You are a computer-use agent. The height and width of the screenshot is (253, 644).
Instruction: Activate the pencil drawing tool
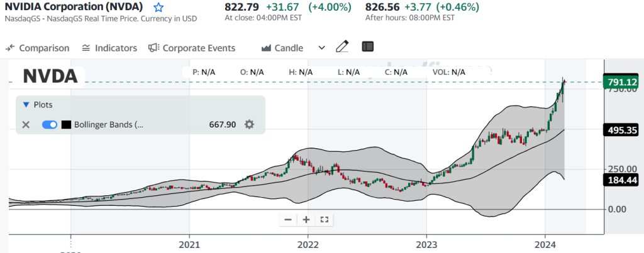(342, 46)
